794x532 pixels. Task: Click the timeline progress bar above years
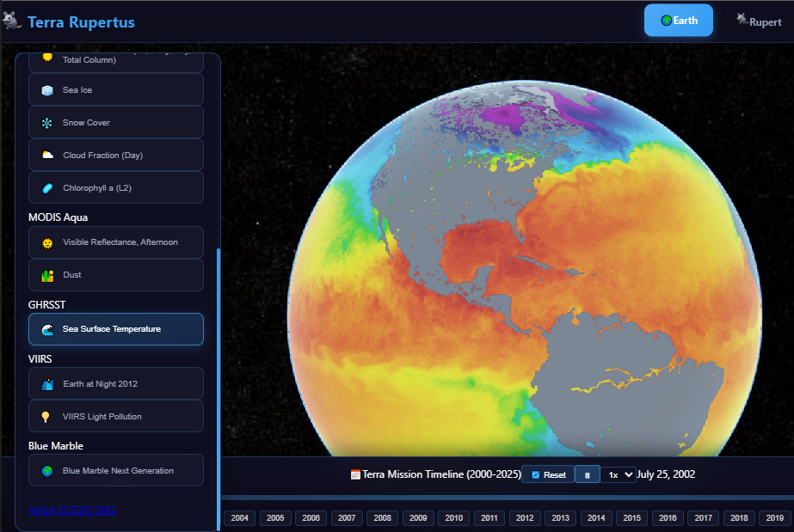508,498
